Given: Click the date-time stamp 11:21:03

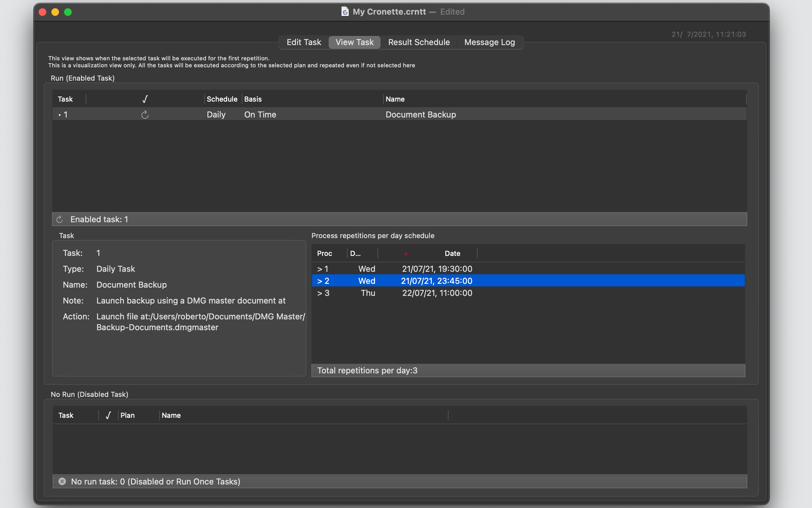Looking at the screenshot, I should (x=709, y=34).
